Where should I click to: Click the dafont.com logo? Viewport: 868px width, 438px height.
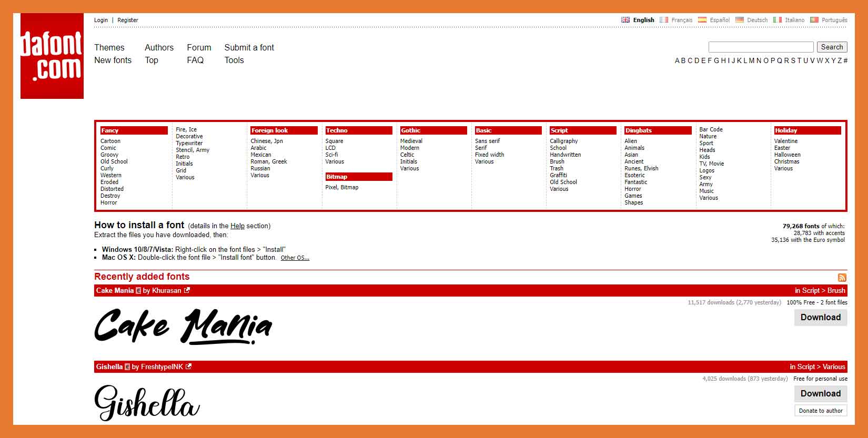(52, 56)
